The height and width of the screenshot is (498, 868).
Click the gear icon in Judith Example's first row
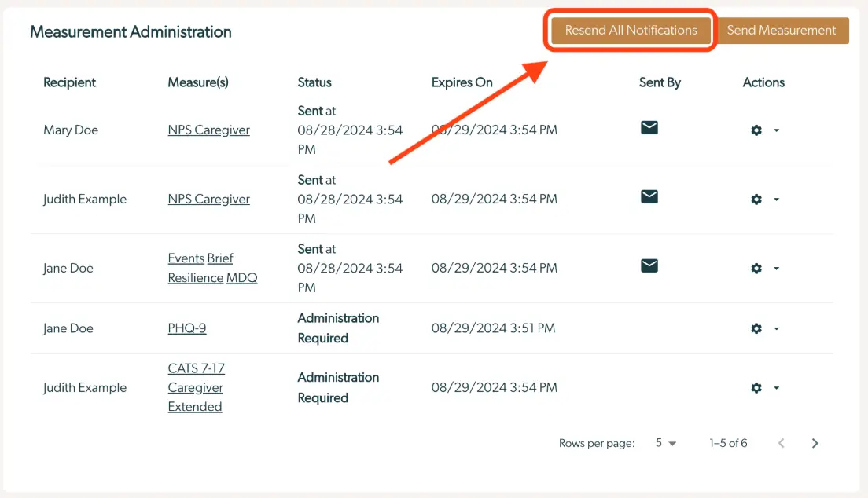click(756, 200)
